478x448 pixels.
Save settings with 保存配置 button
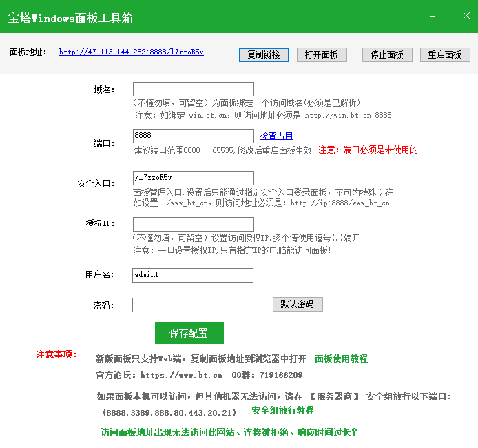(x=189, y=333)
